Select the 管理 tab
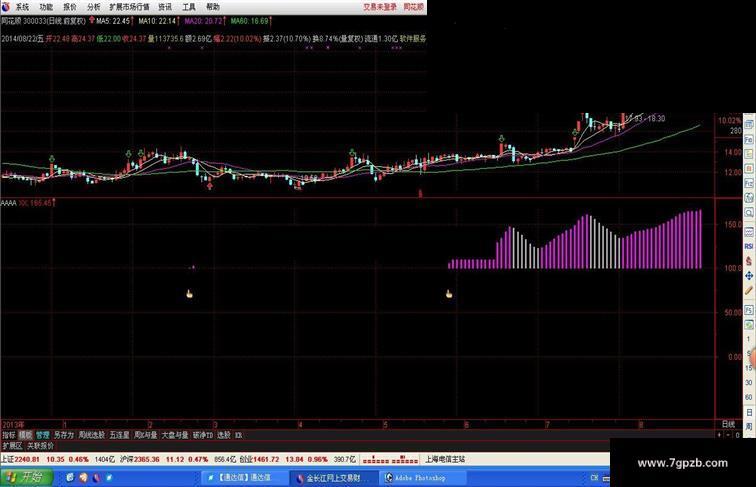Viewport: 756px width, 487px height. 42,435
